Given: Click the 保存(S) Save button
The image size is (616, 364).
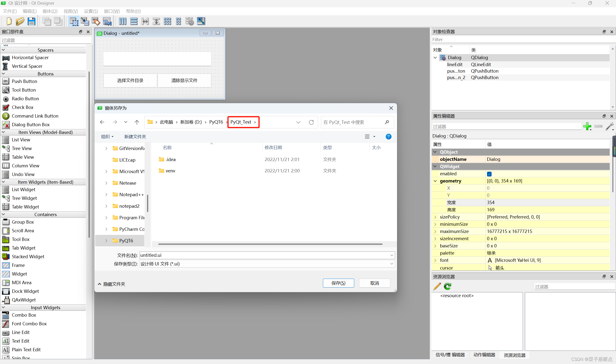Looking at the screenshot, I should coord(338,283).
